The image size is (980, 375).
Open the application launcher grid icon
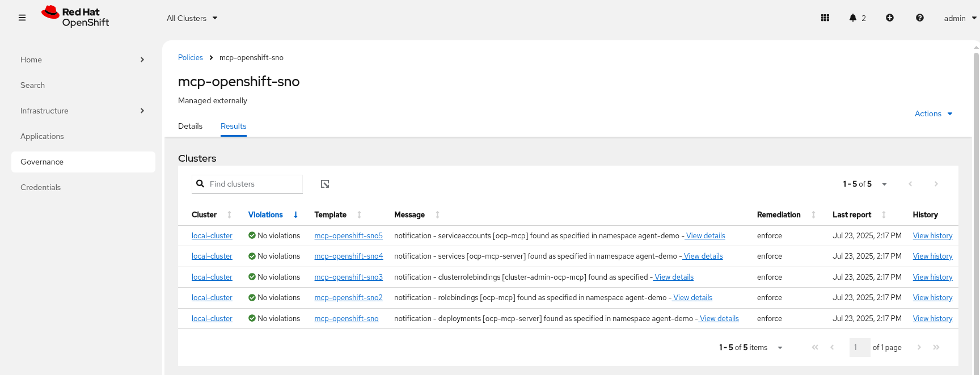(x=825, y=18)
